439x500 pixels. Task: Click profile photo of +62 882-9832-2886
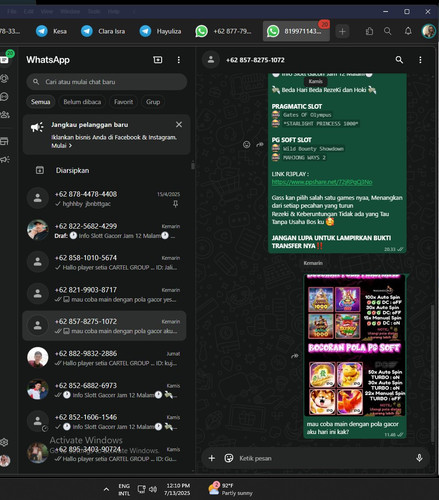[38, 357]
